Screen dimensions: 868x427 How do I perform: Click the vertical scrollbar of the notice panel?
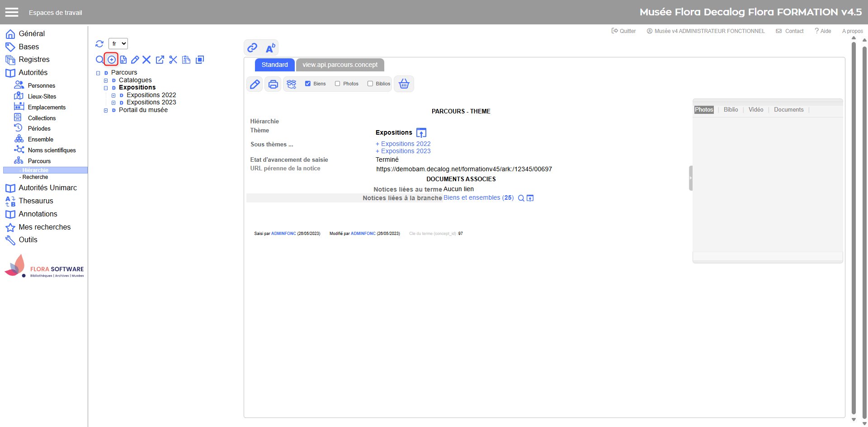tap(854, 226)
